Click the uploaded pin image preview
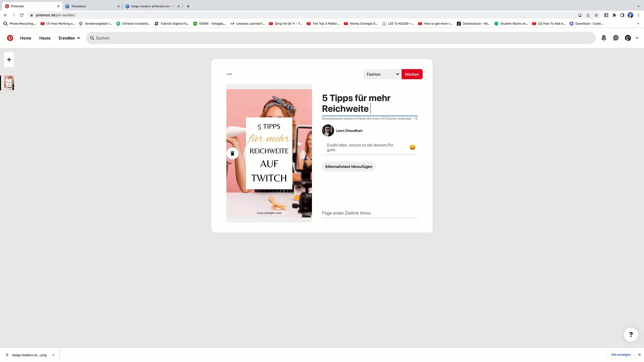644x362 pixels. (x=269, y=153)
